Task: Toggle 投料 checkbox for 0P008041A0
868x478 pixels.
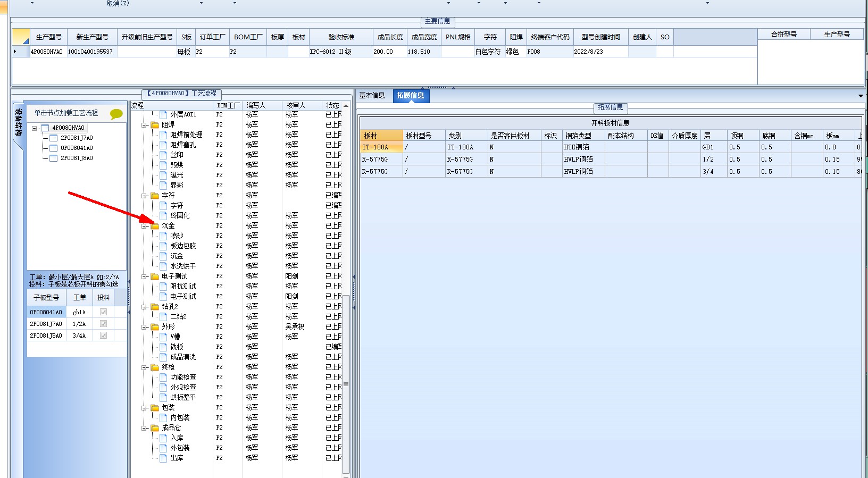Action: [x=104, y=312]
